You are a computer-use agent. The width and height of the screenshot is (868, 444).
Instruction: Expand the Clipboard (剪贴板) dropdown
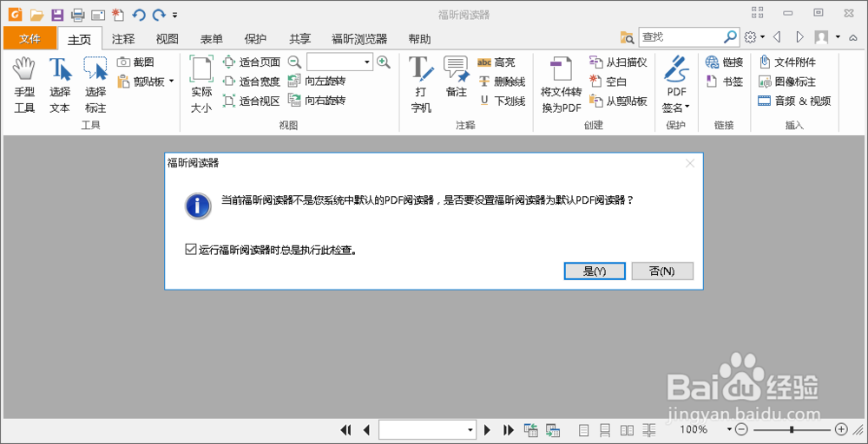171,82
